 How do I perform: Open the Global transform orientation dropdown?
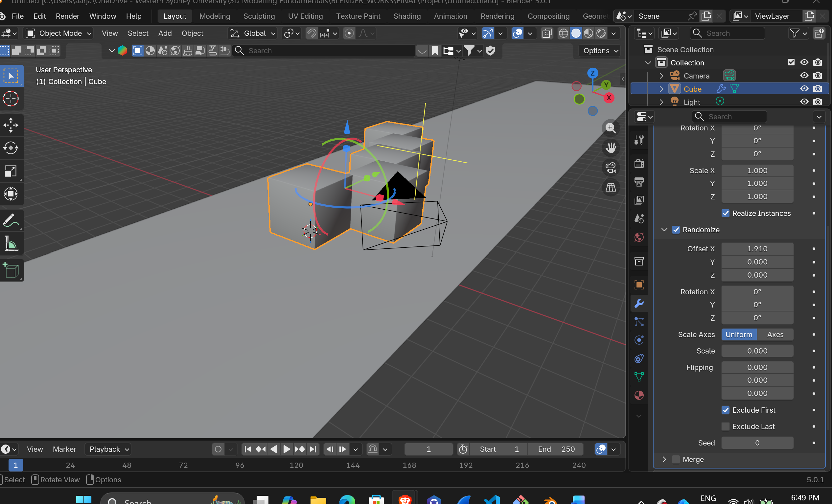coord(253,33)
